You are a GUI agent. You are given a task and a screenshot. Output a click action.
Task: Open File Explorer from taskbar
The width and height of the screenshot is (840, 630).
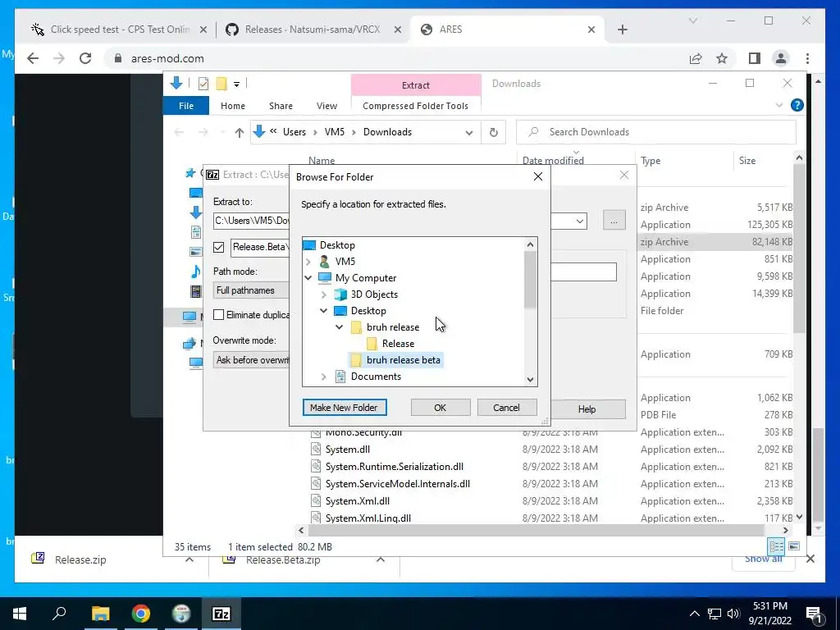(x=100, y=614)
